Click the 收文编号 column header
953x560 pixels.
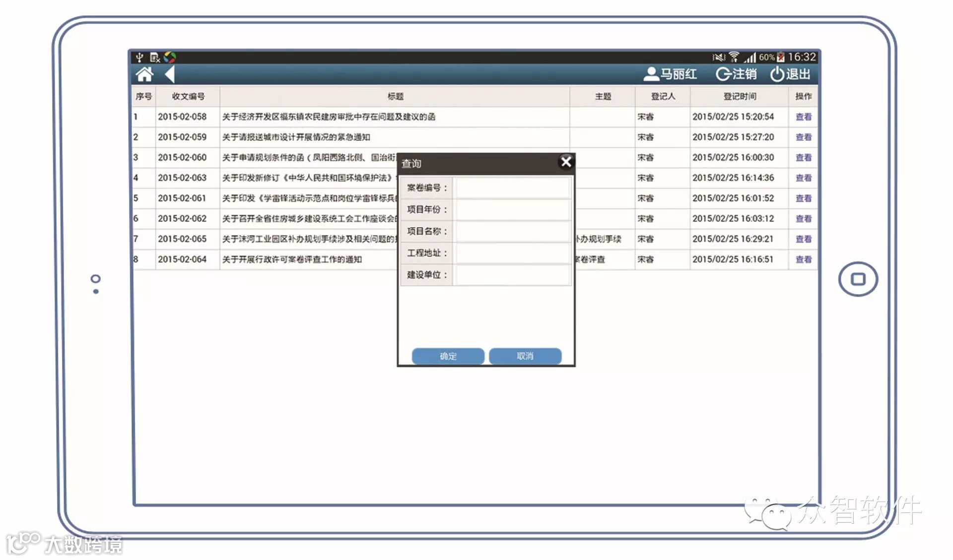tap(188, 96)
